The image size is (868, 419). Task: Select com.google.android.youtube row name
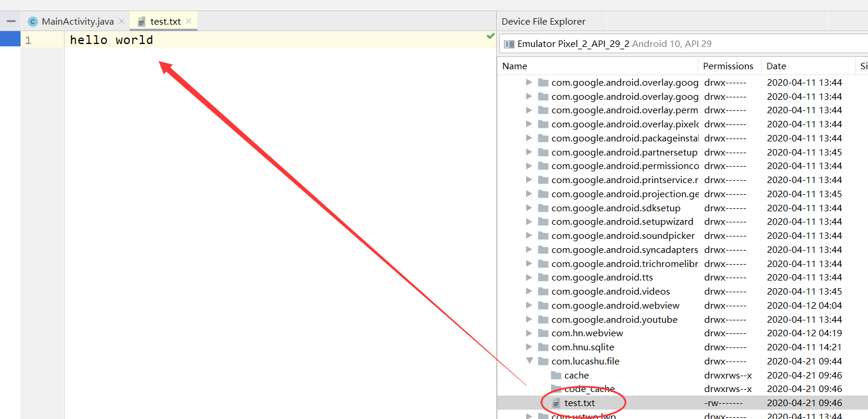pyautogui.click(x=614, y=320)
